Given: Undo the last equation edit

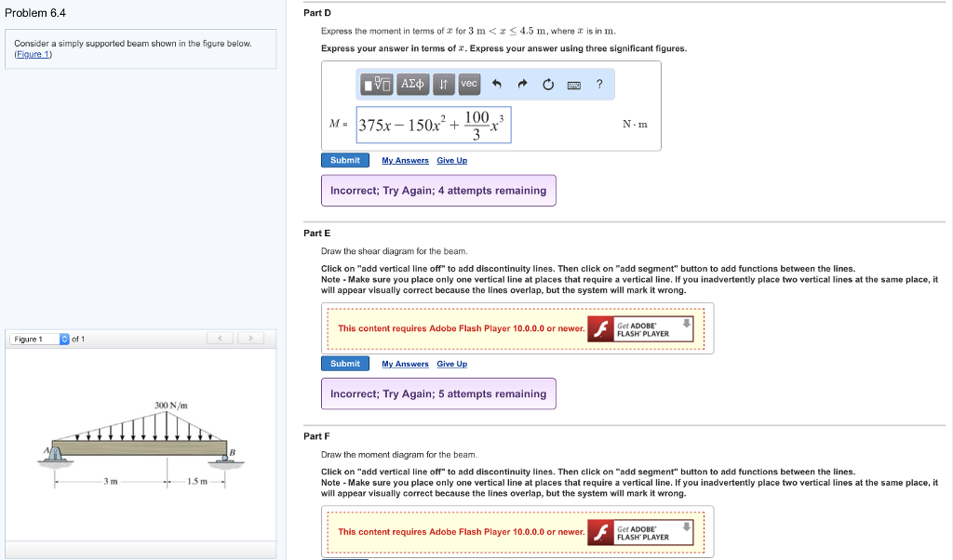Looking at the screenshot, I should [x=497, y=85].
